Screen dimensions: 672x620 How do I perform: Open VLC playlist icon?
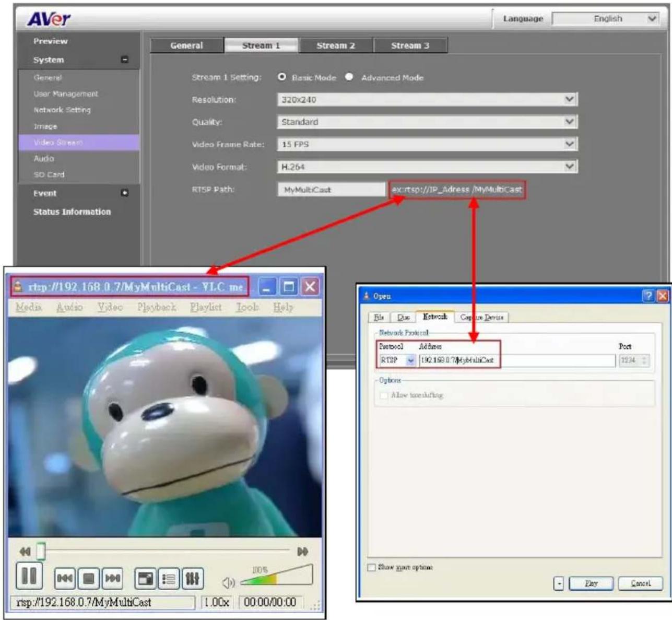coord(169,578)
